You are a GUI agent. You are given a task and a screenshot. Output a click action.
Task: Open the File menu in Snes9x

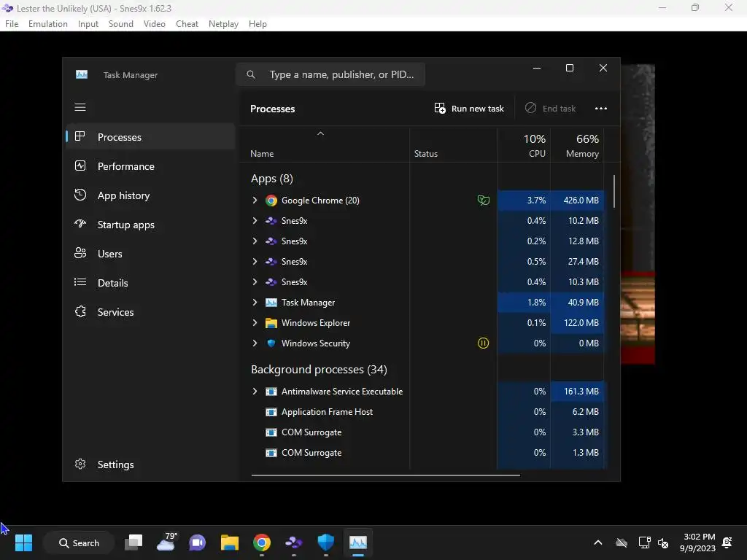tap(12, 24)
